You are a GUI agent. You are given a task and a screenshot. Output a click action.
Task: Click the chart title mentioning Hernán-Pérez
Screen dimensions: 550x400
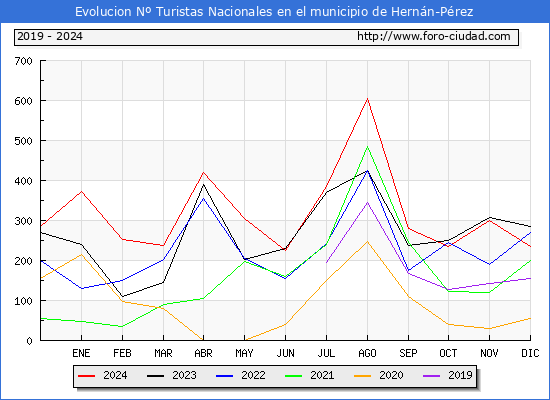tap(274, 12)
